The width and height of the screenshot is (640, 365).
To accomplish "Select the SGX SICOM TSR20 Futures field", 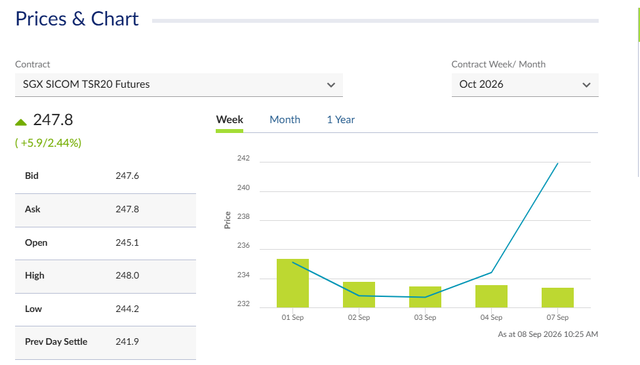I will 179,85.
